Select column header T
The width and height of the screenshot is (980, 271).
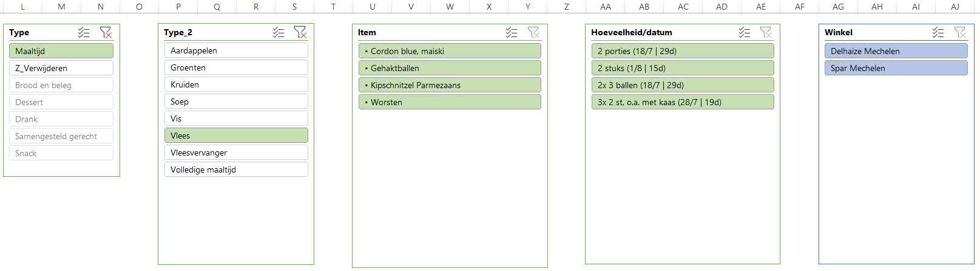(x=333, y=7)
